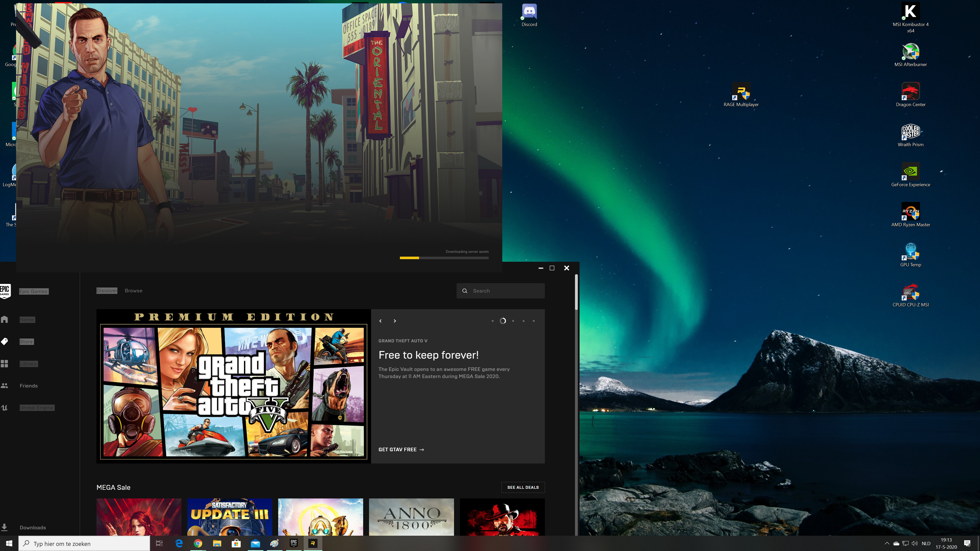
Task: Close the Epic Games launcher window
Action: click(x=567, y=268)
